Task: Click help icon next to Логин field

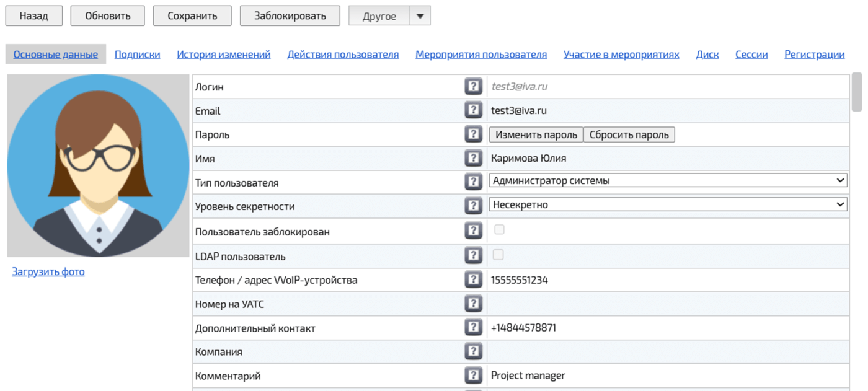Action: [x=473, y=86]
